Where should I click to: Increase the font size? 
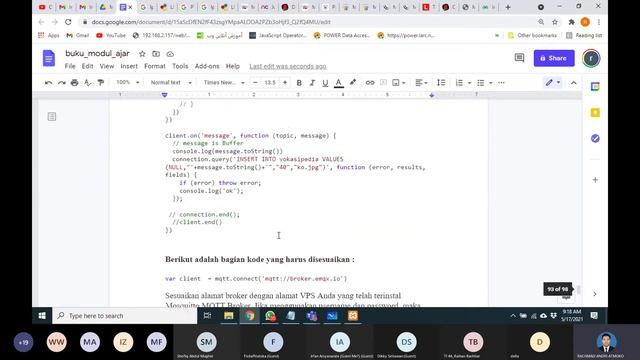(x=285, y=83)
